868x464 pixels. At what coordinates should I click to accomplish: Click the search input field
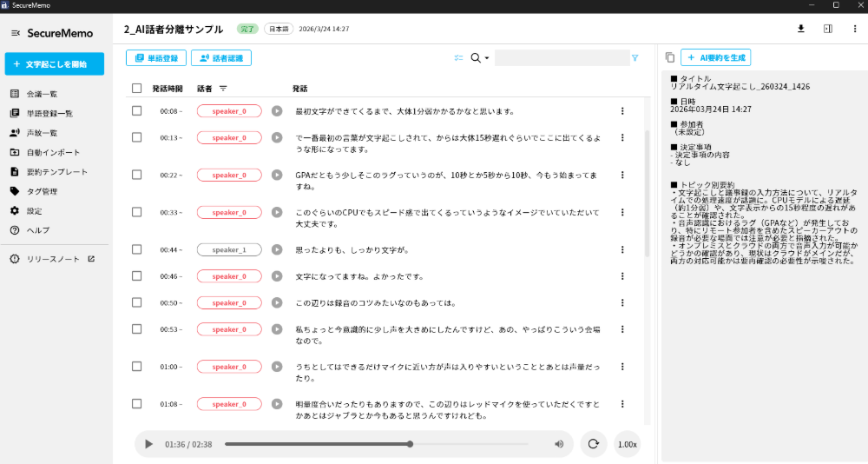[562, 57]
